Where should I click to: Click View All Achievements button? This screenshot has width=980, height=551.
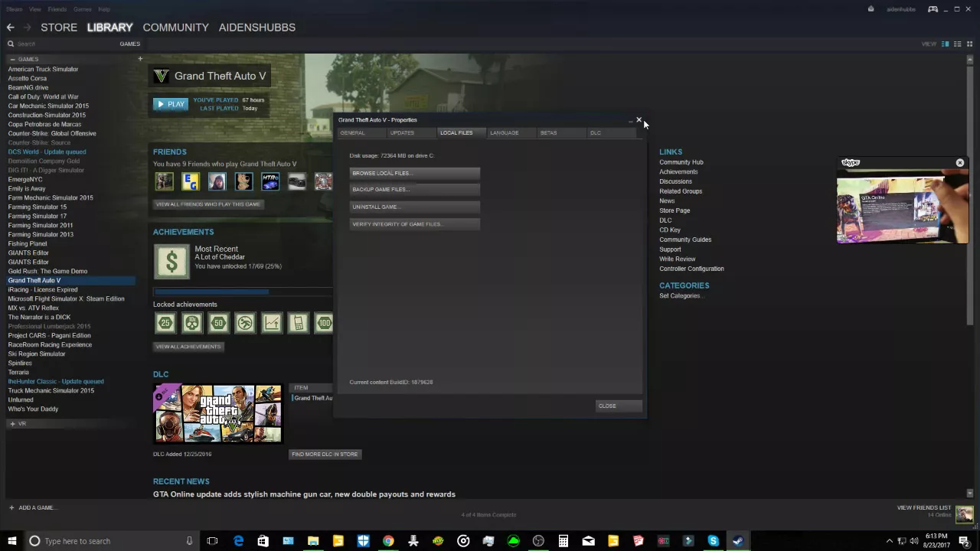[x=188, y=347]
